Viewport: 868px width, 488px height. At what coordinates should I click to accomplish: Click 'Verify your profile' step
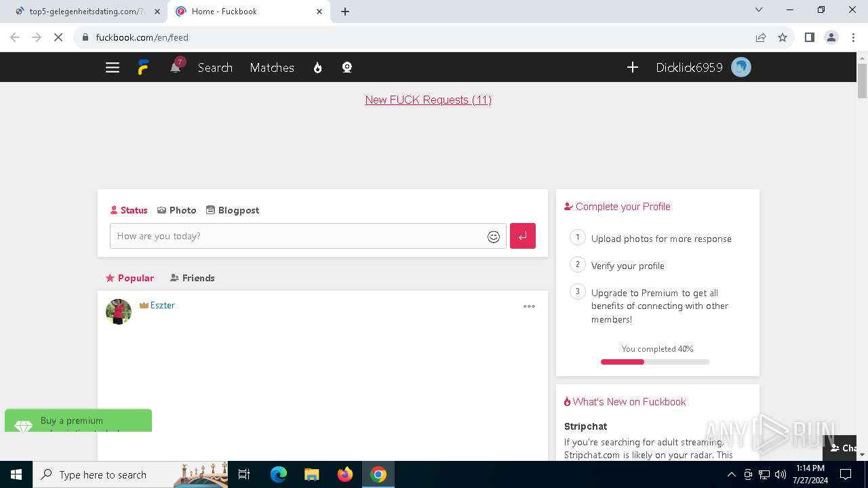pyautogui.click(x=628, y=266)
